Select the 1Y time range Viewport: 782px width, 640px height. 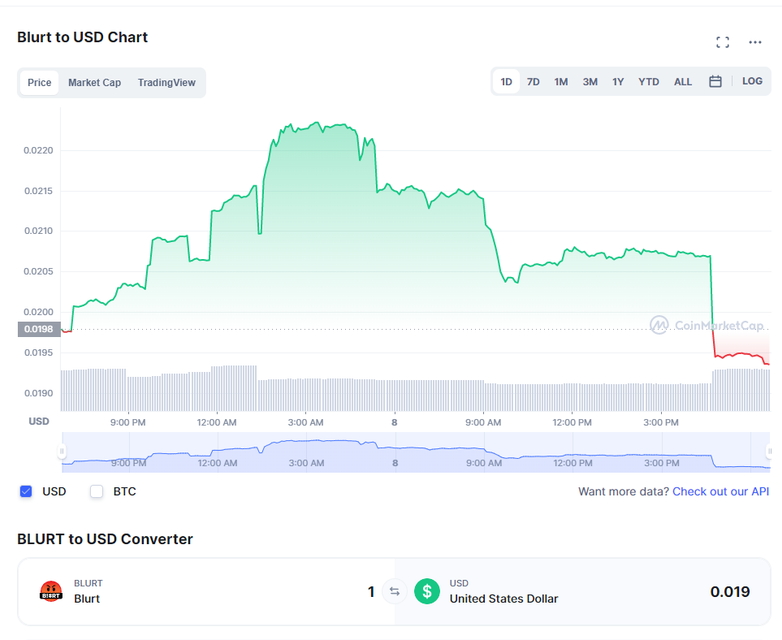[x=618, y=82]
